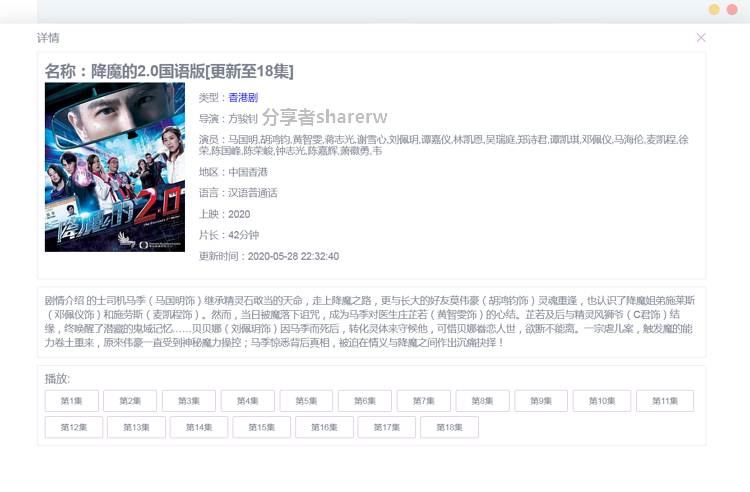Play episode 第6集
Screen dimensions: 750x492
pyautogui.click(x=365, y=401)
